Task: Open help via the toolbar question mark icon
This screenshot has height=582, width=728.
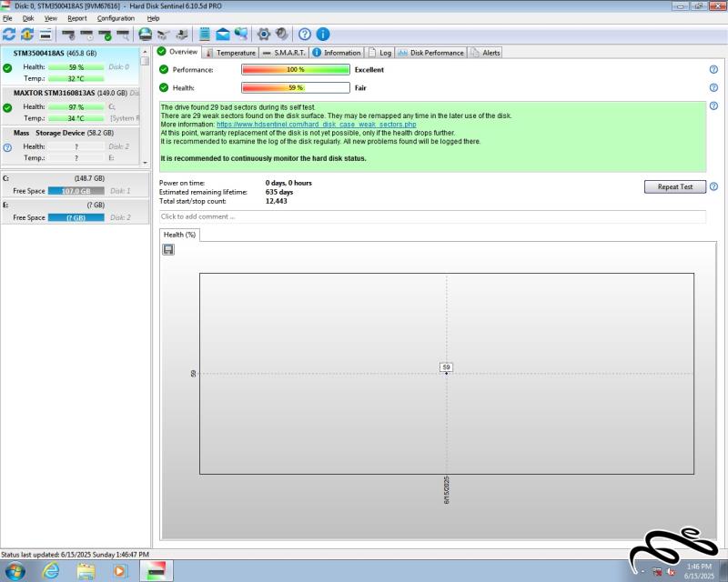Action: click(x=305, y=35)
